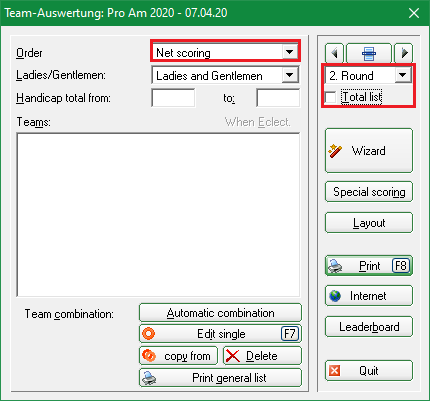The width and height of the screenshot is (430, 401).
Task: Expand the Ladies and Gentlemen dropdown
Action: coord(225,75)
